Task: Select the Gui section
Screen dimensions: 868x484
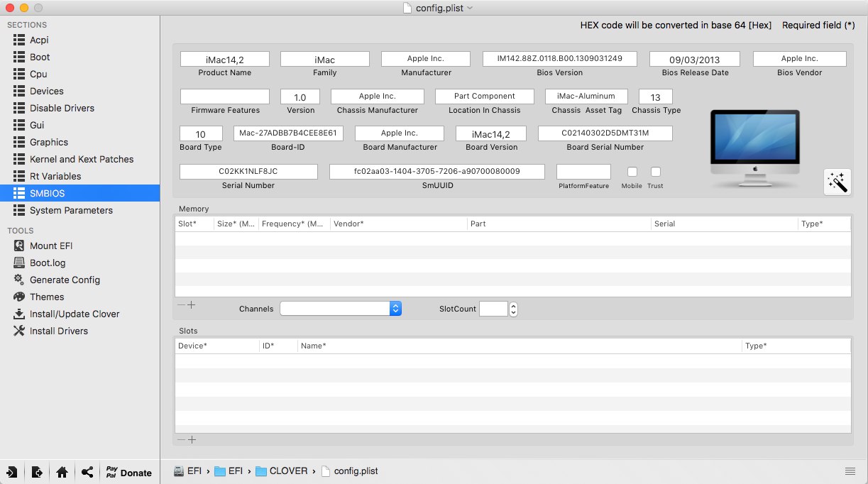Action: coord(79,125)
